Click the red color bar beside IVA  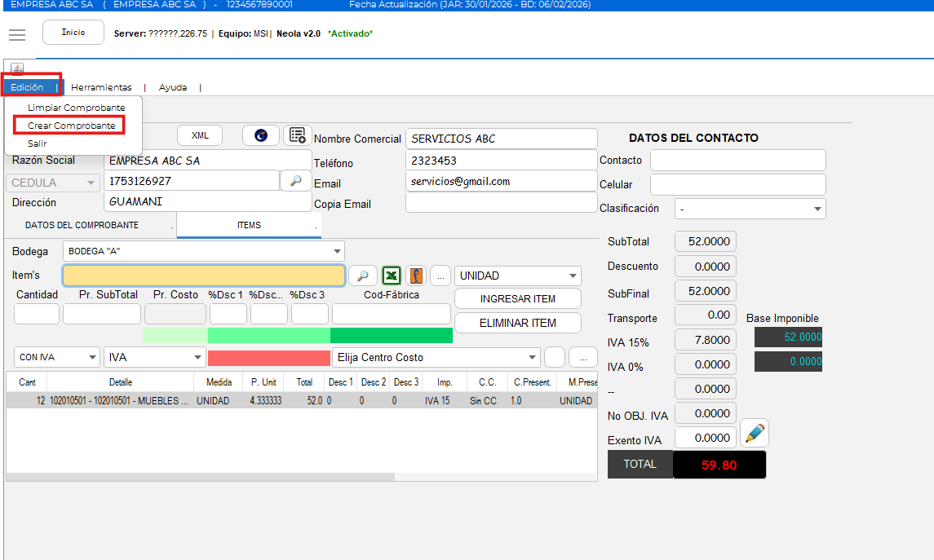tap(269, 358)
